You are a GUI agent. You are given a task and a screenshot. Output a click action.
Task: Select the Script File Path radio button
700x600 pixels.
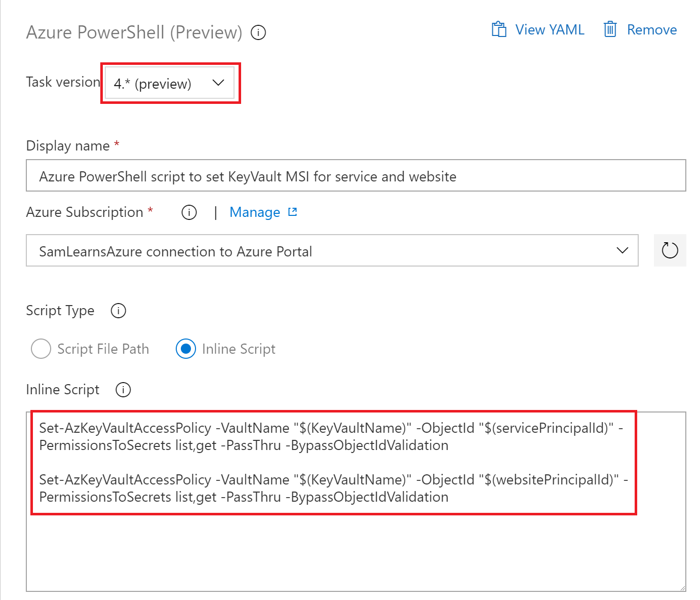pyautogui.click(x=41, y=349)
